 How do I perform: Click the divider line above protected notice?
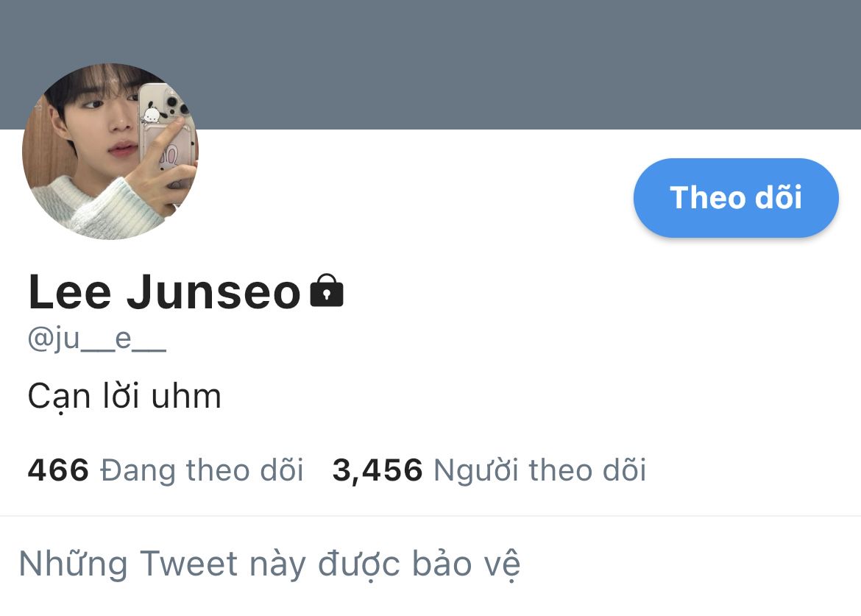pyautogui.click(x=431, y=516)
